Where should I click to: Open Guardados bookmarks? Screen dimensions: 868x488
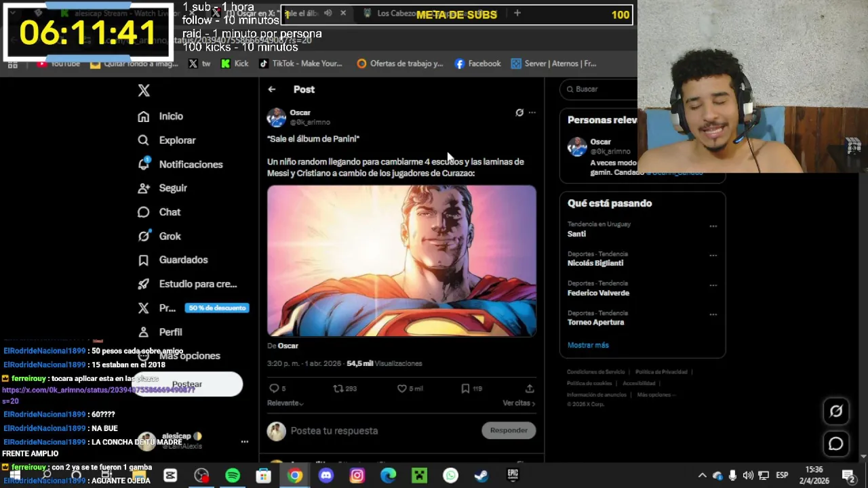(x=172, y=260)
